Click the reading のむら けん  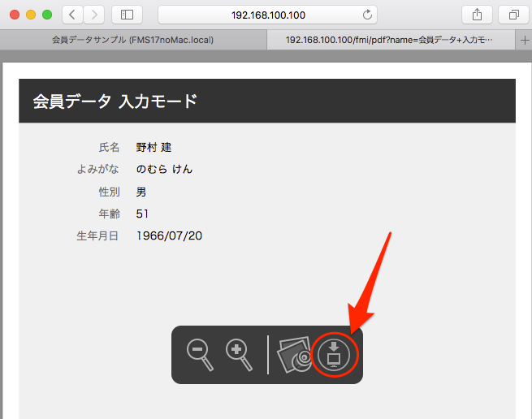(x=164, y=169)
